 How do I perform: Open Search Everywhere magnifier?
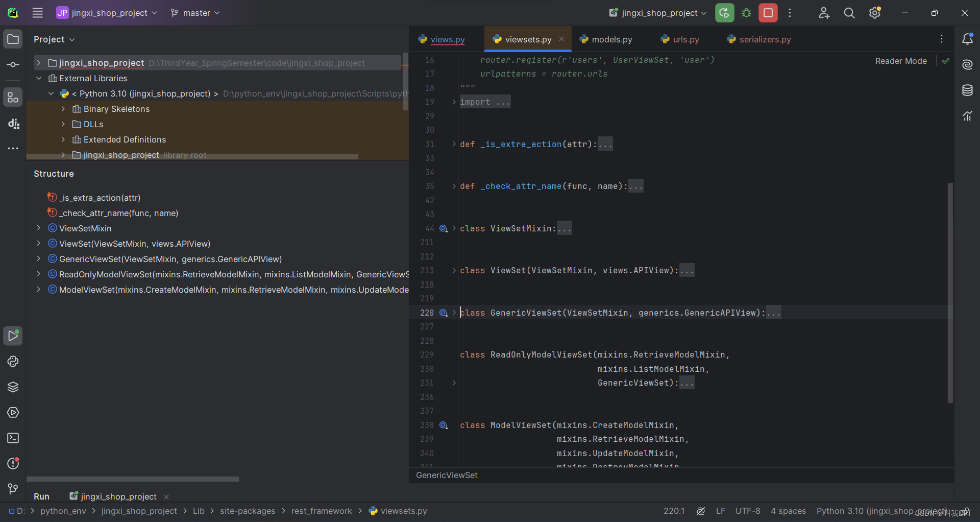[x=849, y=13]
